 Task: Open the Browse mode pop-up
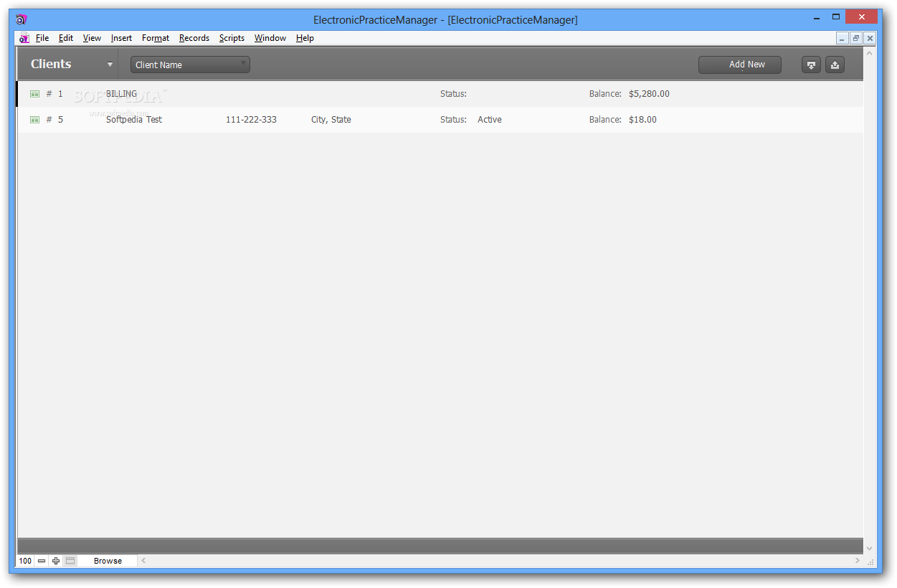tap(108, 561)
